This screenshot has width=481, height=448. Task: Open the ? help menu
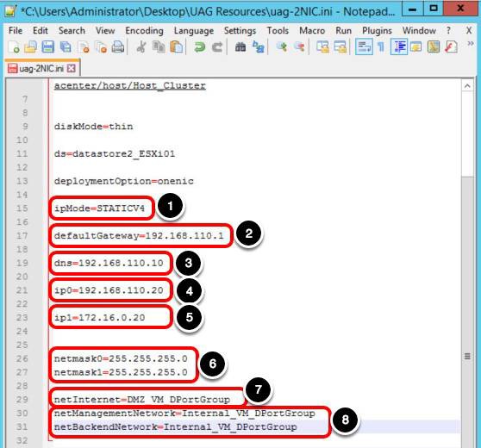448,31
